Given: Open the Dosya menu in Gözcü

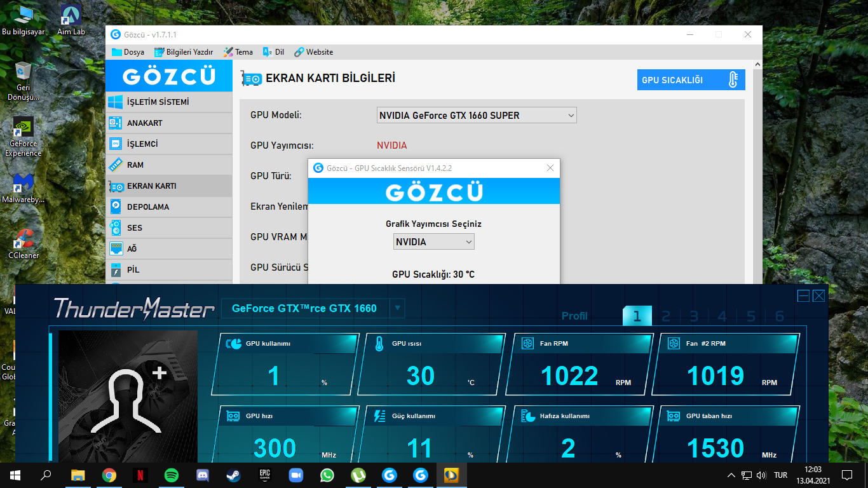Looking at the screenshot, I should (x=128, y=52).
